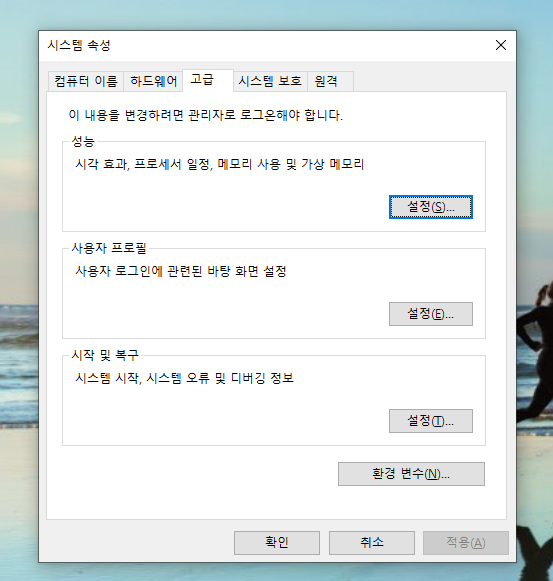Close the 시스템 속성 dialog window
The image size is (553, 581).
[501, 45]
